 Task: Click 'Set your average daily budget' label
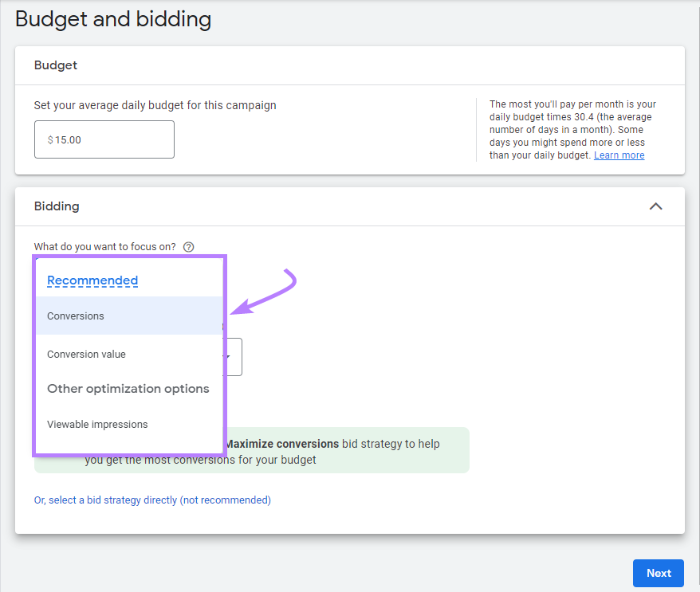[x=155, y=105]
